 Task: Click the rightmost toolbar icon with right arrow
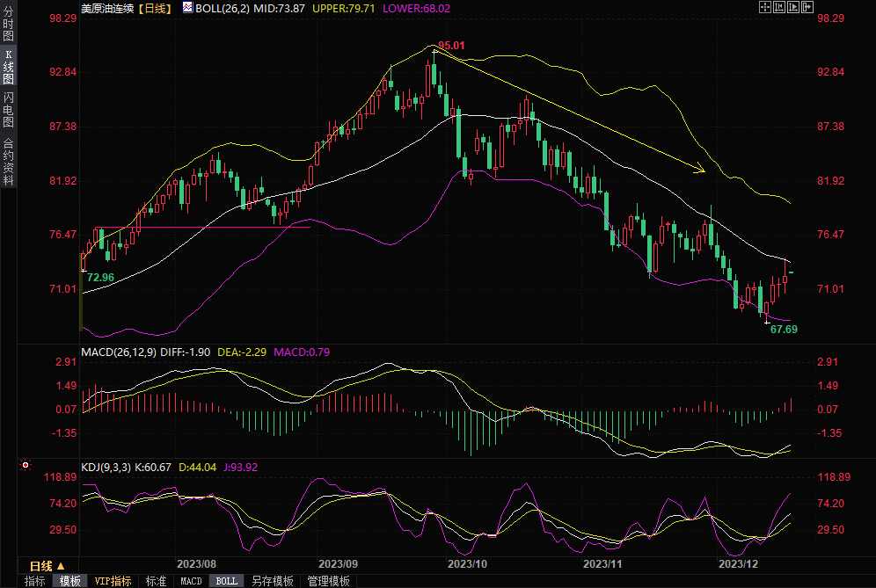[806, 7]
